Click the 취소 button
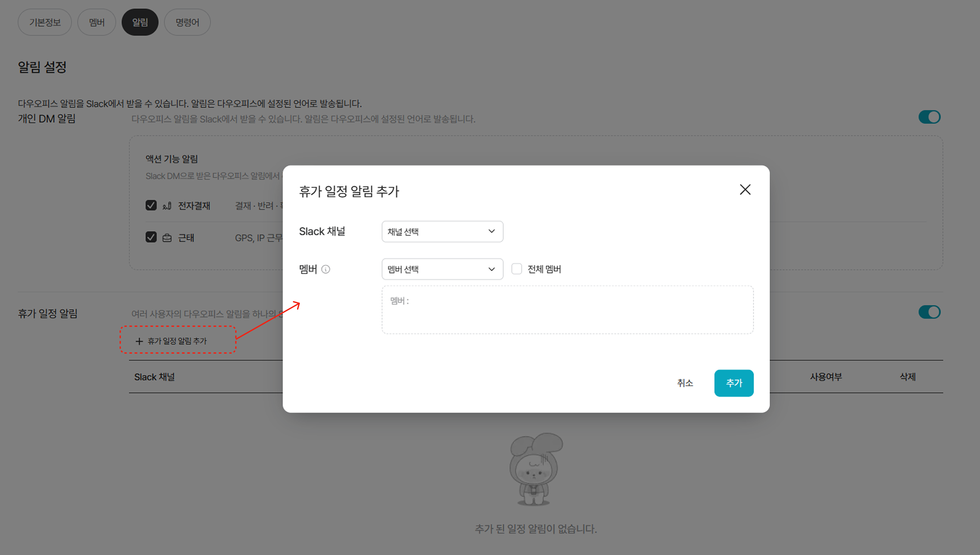 (x=685, y=383)
